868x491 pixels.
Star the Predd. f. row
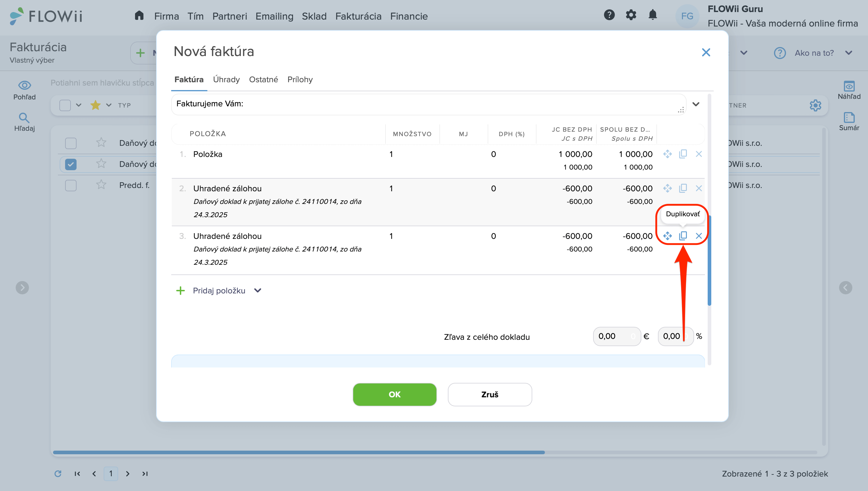pyautogui.click(x=101, y=184)
